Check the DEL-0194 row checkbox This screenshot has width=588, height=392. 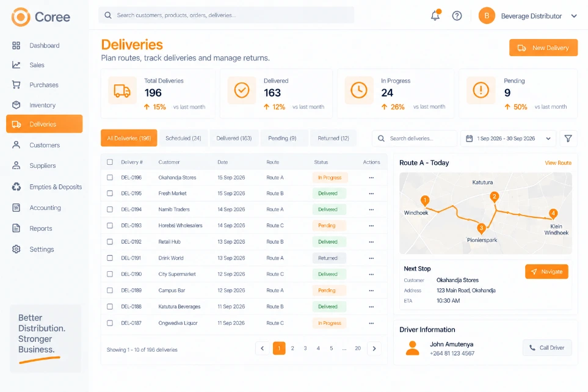(110, 209)
